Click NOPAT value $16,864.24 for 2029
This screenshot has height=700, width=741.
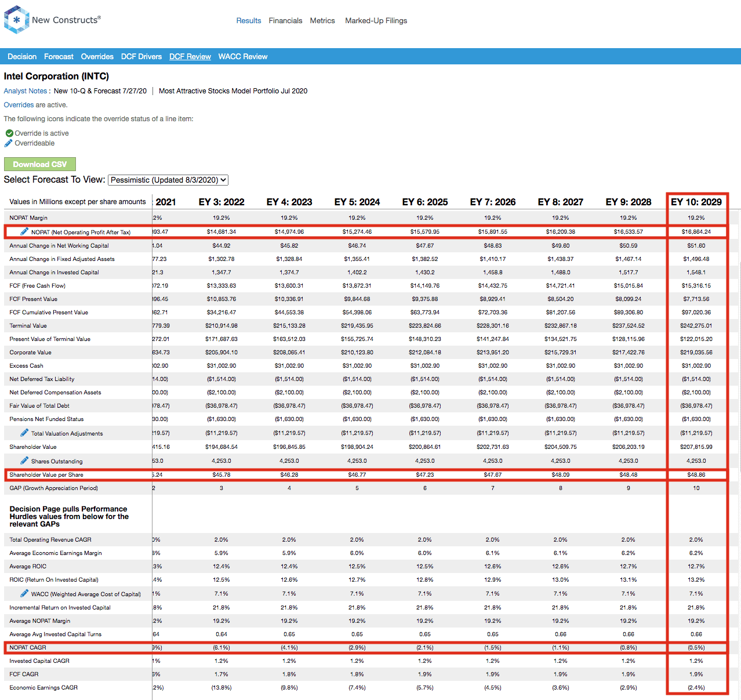coord(696,232)
